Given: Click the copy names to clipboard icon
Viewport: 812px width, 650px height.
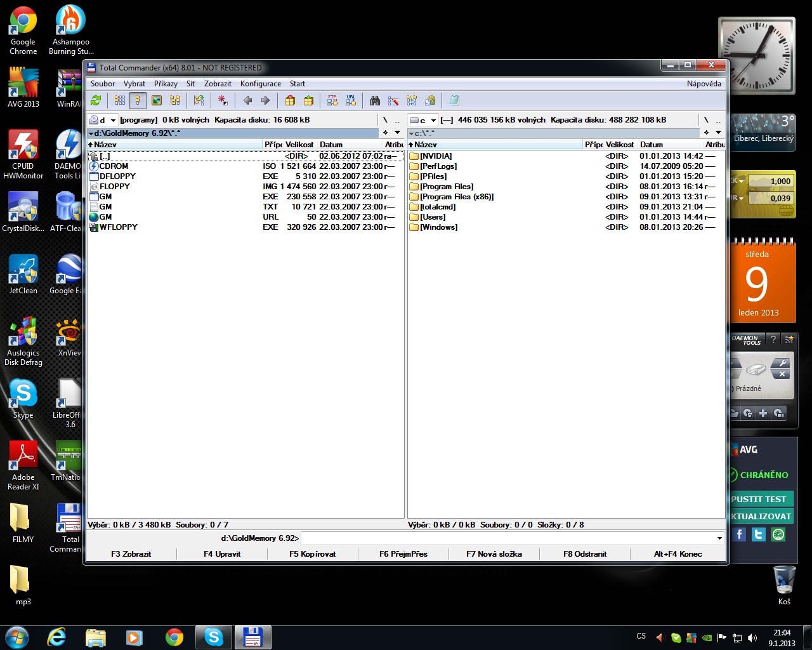Looking at the screenshot, I should pyautogui.click(x=430, y=100).
